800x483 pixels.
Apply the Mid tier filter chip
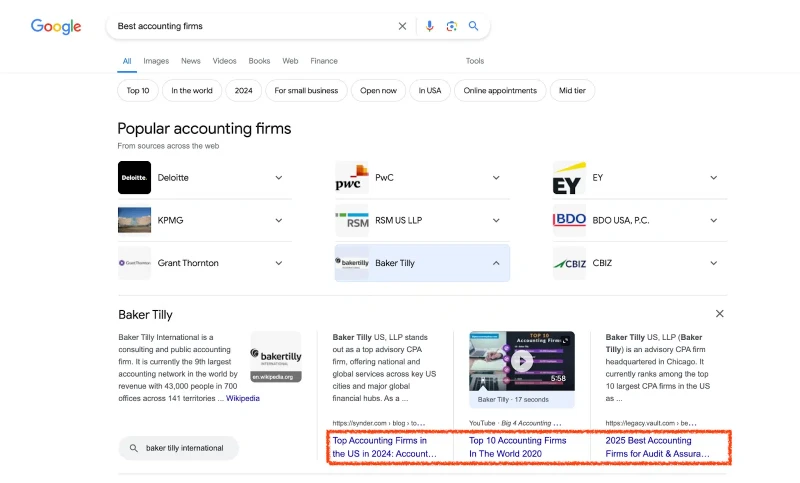(572, 90)
